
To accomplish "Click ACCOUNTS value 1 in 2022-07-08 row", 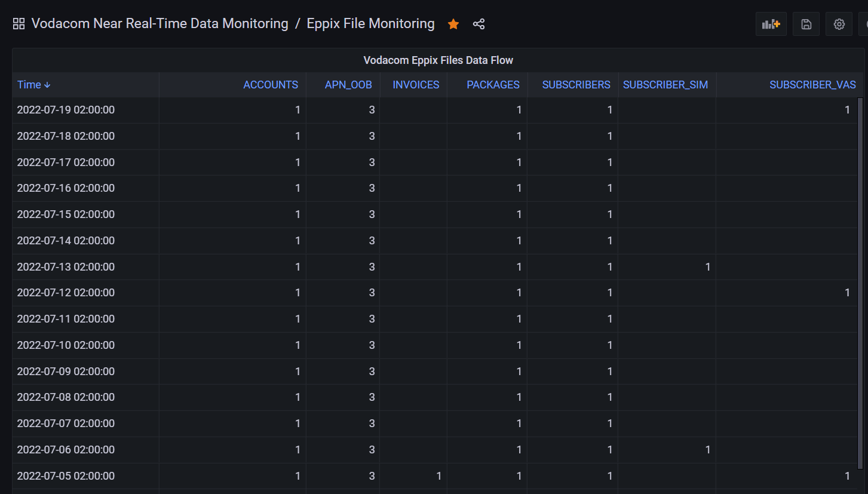I will click(297, 397).
